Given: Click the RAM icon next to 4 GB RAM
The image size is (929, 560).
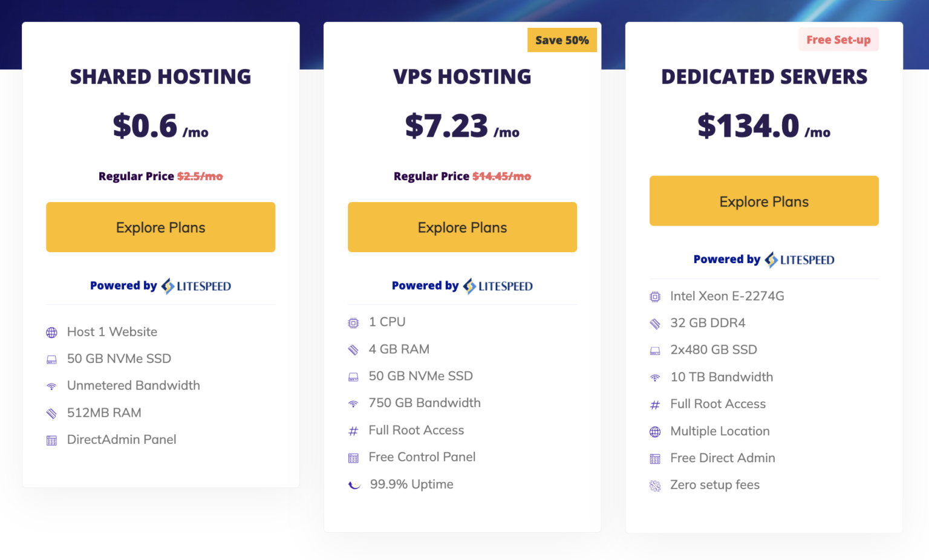Looking at the screenshot, I should pyautogui.click(x=354, y=349).
